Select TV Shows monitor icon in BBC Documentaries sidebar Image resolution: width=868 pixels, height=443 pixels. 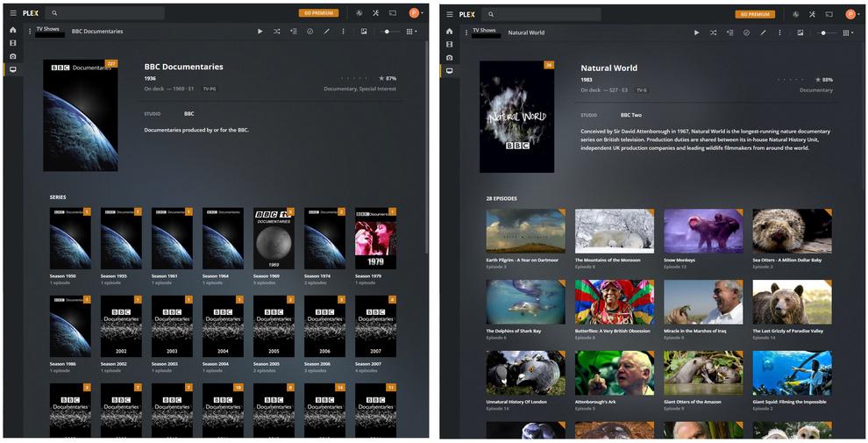[x=13, y=70]
